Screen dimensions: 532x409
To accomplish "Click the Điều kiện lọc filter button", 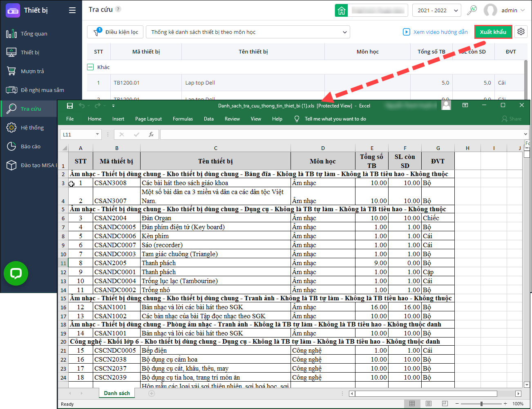I will coord(116,32).
